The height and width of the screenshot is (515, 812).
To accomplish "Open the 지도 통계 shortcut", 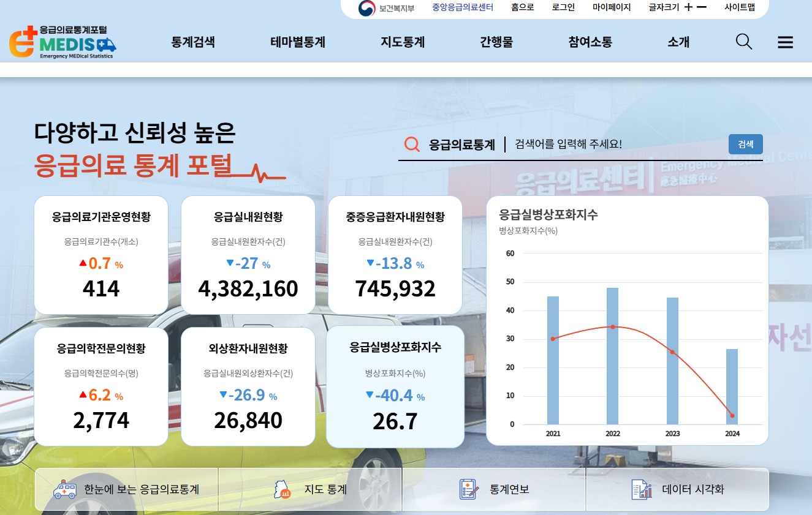I will click(310, 489).
